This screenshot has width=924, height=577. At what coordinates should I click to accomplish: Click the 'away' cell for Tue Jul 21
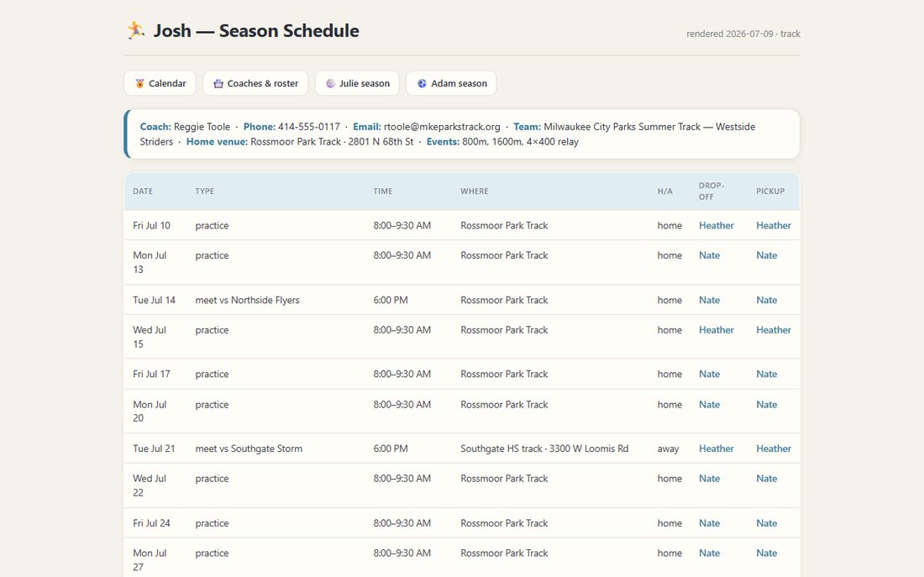669,448
